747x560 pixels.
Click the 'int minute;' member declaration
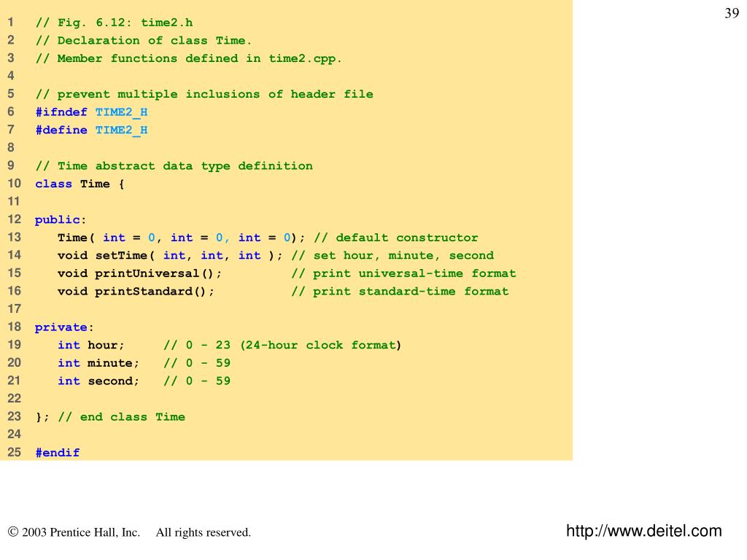click(98, 363)
